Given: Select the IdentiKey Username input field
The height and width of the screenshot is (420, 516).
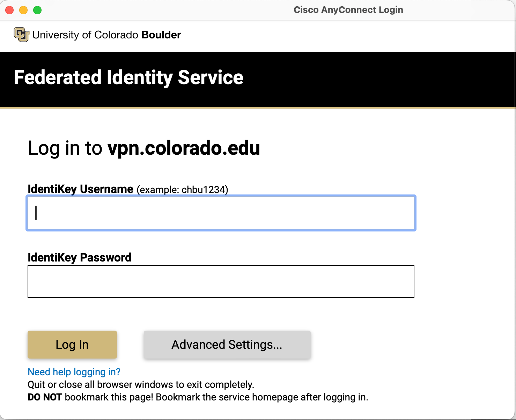Looking at the screenshot, I should point(221,213).
